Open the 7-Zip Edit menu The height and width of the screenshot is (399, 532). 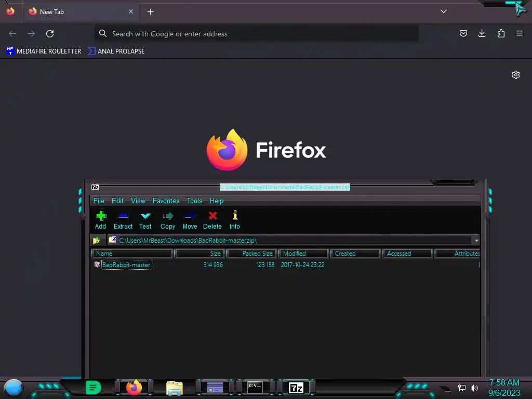pyautogui.click(x=117, y=201)
